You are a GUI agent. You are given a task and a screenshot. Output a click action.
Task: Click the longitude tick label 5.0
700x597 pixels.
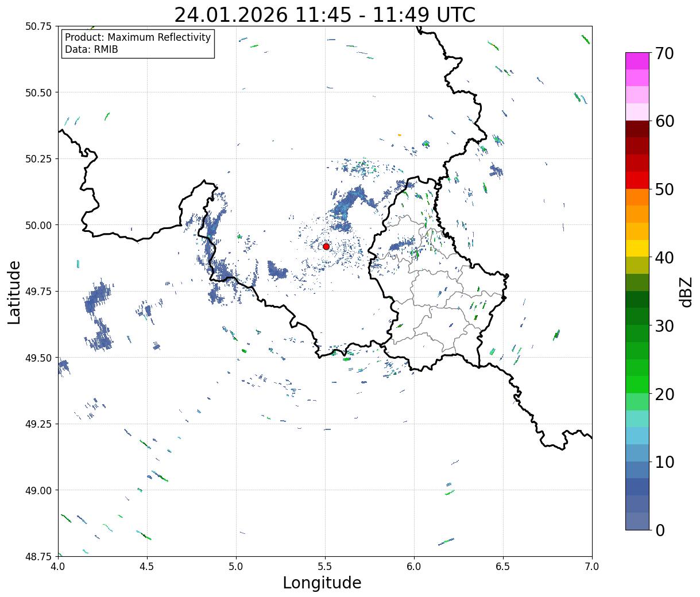pyautogui.click(x=236, y=567)
